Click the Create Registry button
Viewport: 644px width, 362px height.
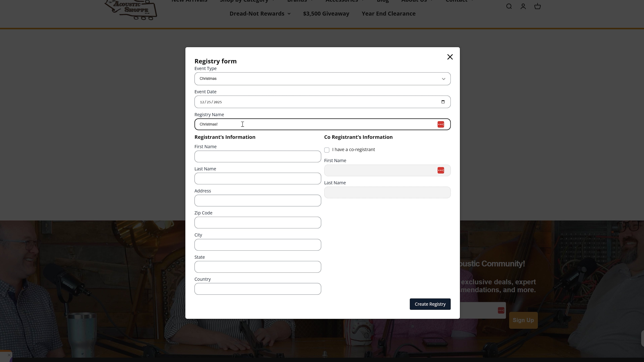(x=430, y=304)
